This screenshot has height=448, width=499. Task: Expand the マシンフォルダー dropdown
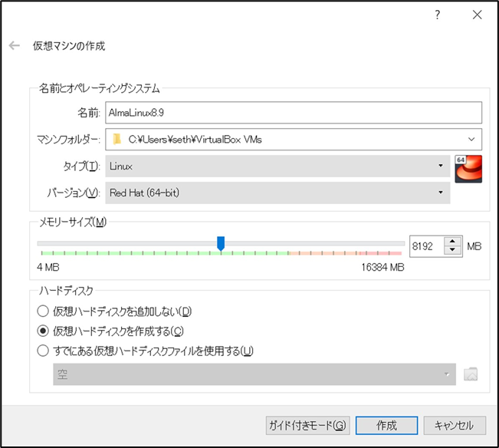point(471,139)
